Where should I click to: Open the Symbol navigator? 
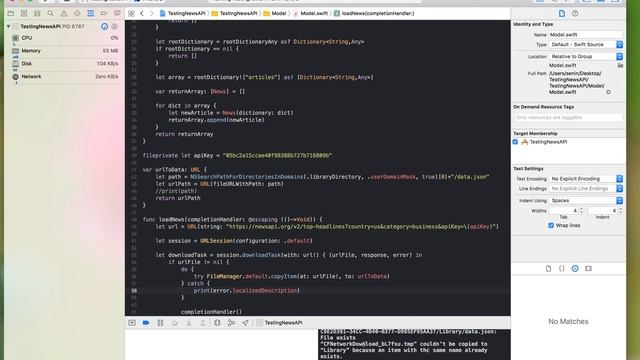tap(37, 13)
